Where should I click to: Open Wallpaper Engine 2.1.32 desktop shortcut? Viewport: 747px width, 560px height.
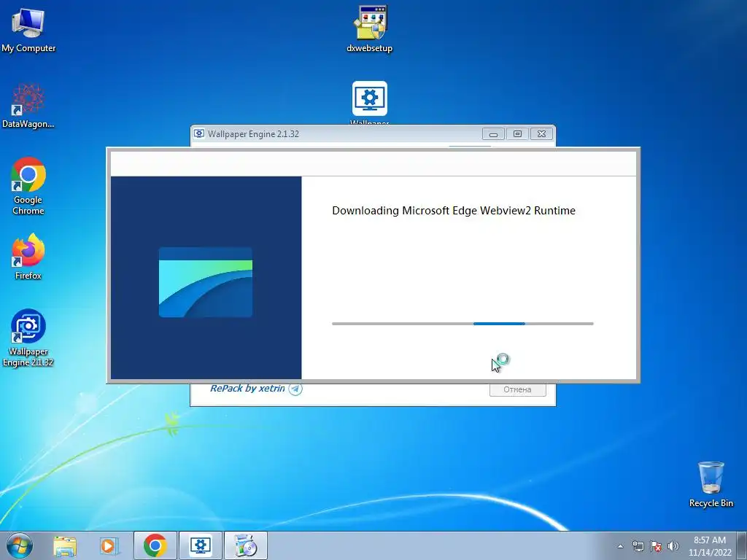28,338
